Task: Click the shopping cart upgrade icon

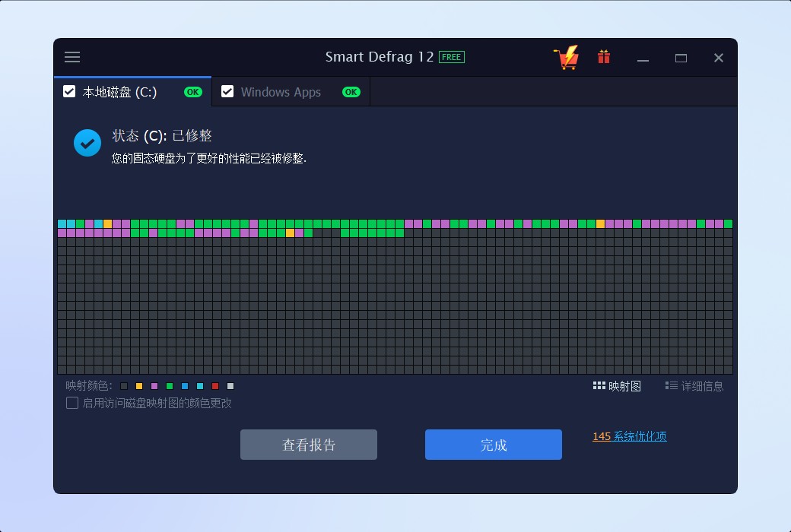Action: (567, 57)
